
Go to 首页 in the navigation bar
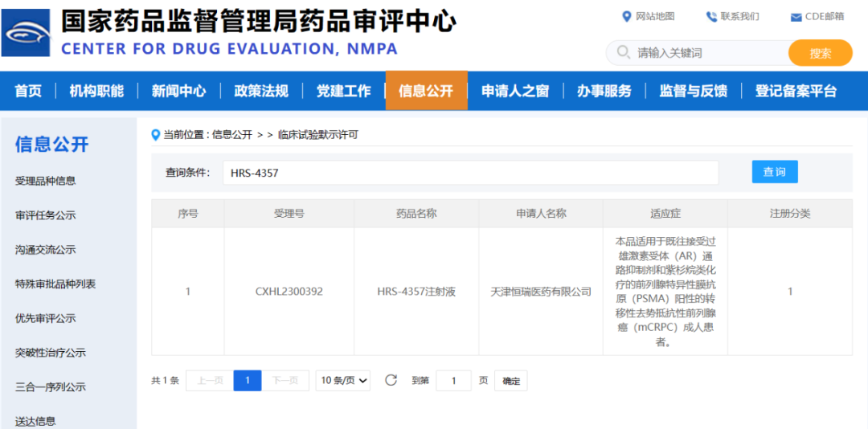tap(28, 91)
